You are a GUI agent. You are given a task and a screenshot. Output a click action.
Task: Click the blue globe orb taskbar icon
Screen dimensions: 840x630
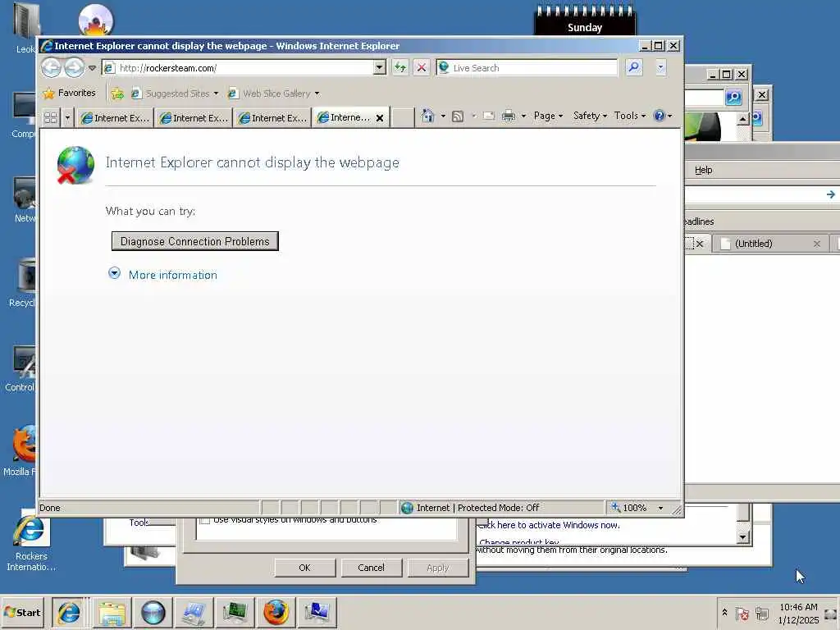153,612
